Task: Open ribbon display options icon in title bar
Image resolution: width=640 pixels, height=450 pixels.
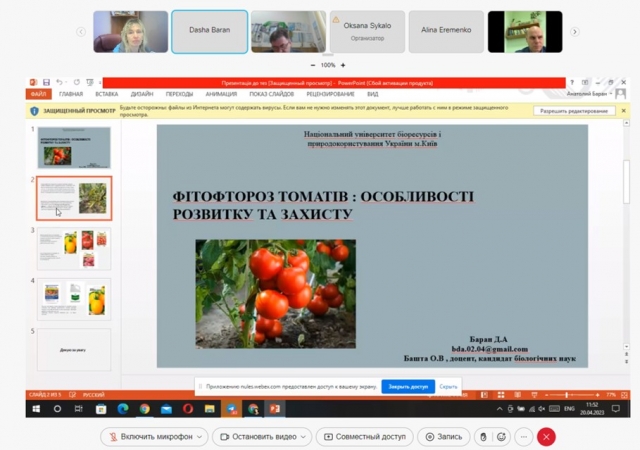Action: [585, 82]
